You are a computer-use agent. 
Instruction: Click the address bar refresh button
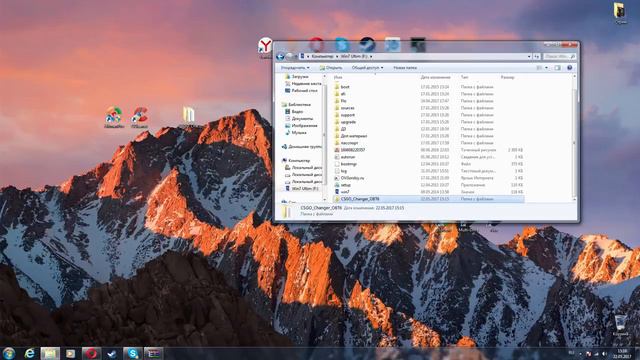[537, 56]
